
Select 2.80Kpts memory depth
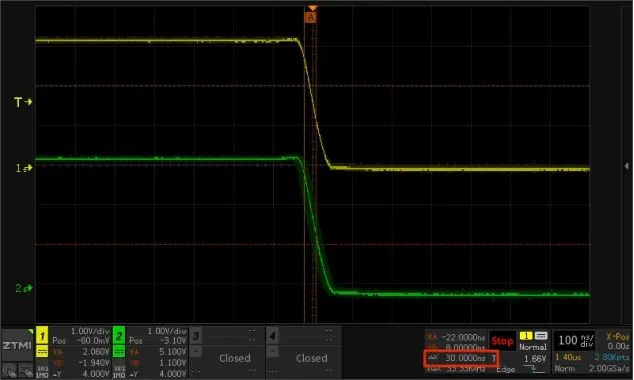pyautogui.click(x=612, y=357)
